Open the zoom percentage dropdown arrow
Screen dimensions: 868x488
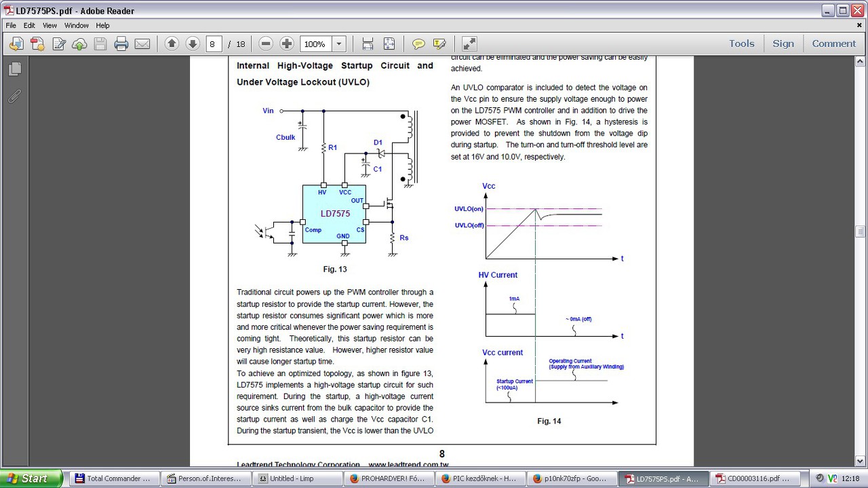coord(339,44)
